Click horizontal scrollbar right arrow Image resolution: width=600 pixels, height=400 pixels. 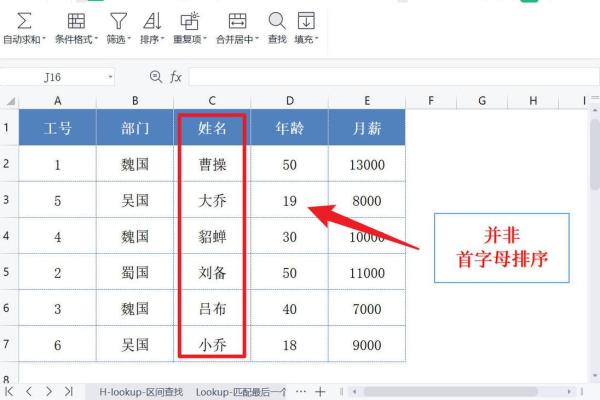[569, 392]
